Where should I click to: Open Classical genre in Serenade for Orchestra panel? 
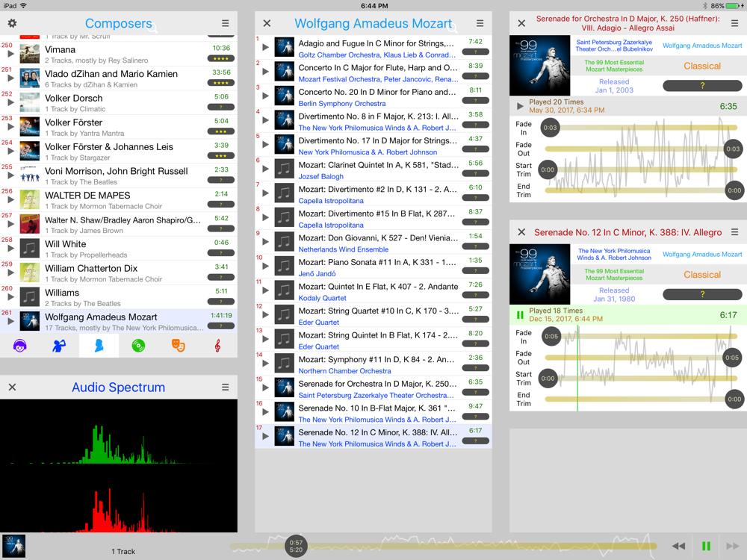click(x=702, y=66)
